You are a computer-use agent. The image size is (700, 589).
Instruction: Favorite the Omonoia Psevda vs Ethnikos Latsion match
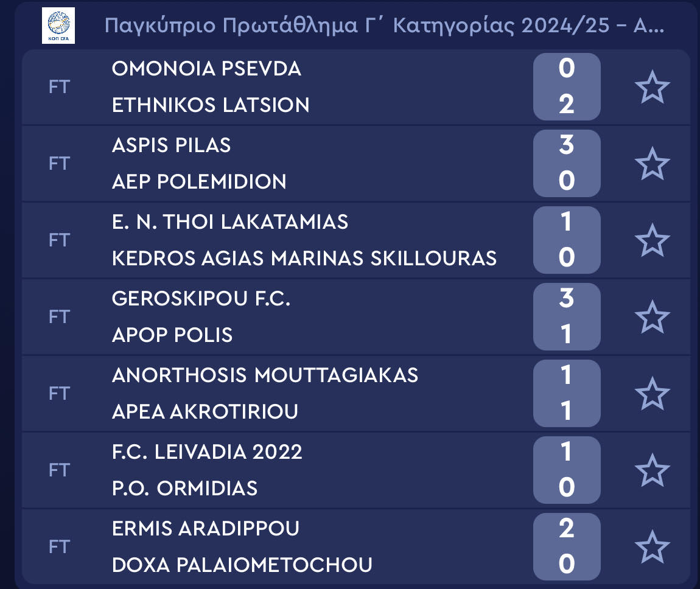pyautogui.click(x=653, y=87)
